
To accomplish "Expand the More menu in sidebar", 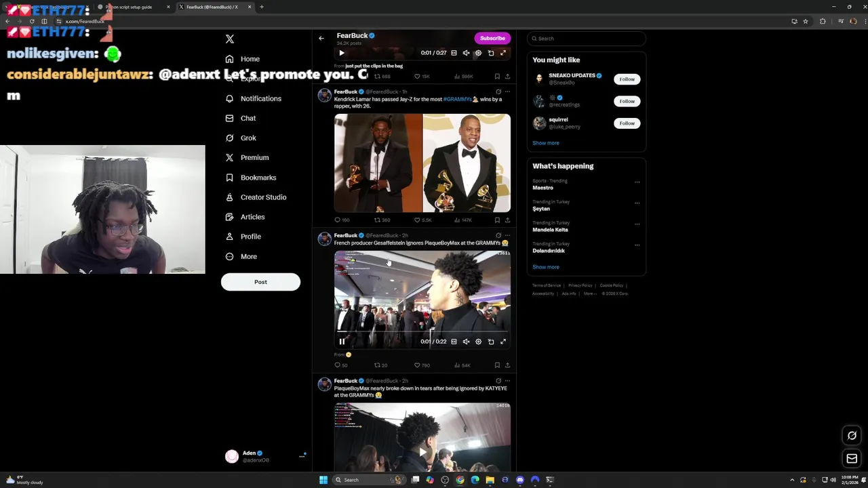I will (241, 256).
